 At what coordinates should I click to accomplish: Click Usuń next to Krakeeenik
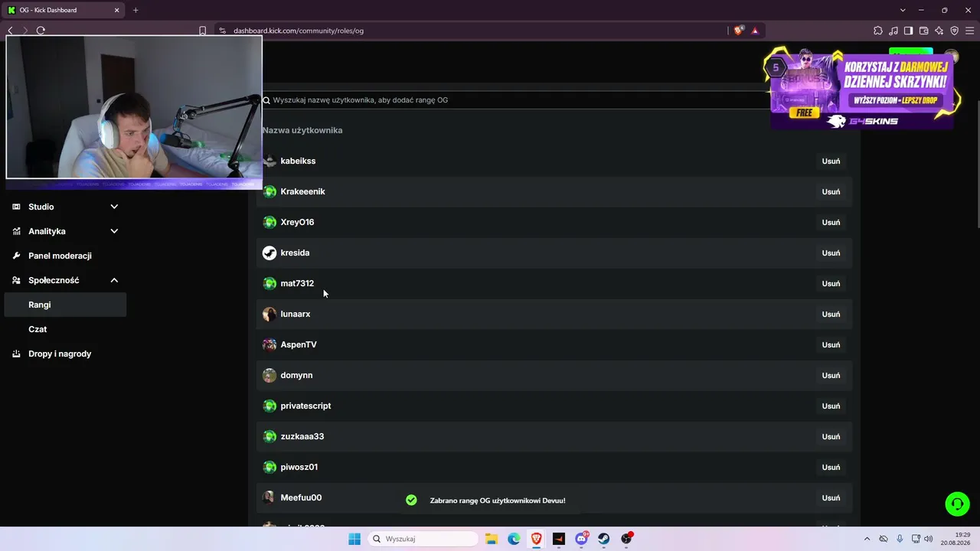point(831,191)
